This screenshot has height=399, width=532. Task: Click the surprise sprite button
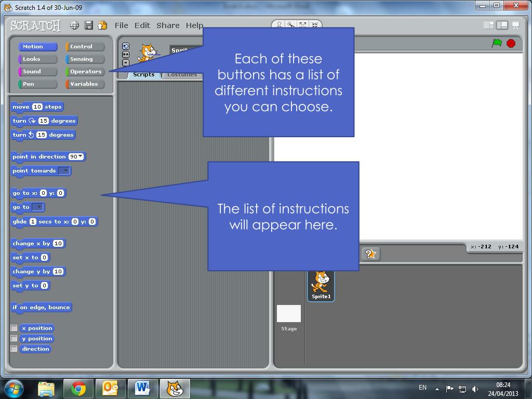tap(370, 254)
